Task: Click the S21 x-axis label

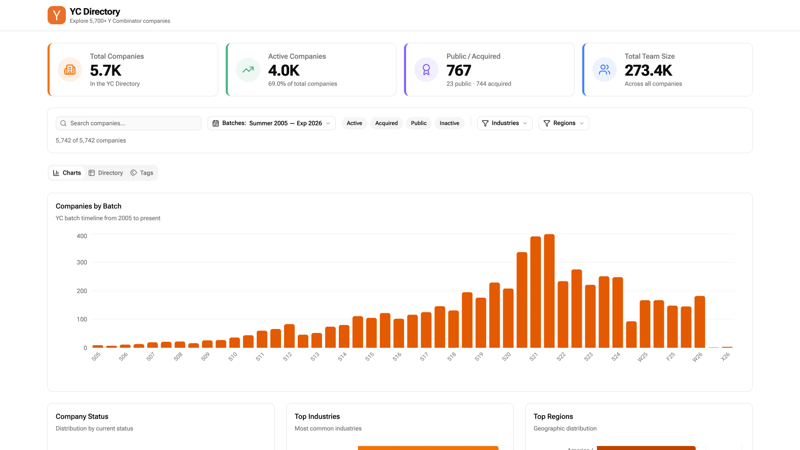Action: 533,357
